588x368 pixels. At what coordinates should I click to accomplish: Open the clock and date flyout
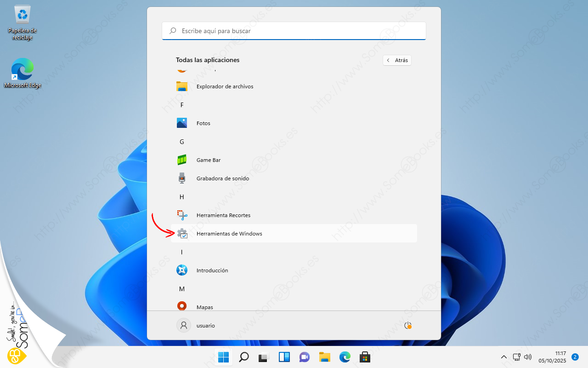(560, 357)
